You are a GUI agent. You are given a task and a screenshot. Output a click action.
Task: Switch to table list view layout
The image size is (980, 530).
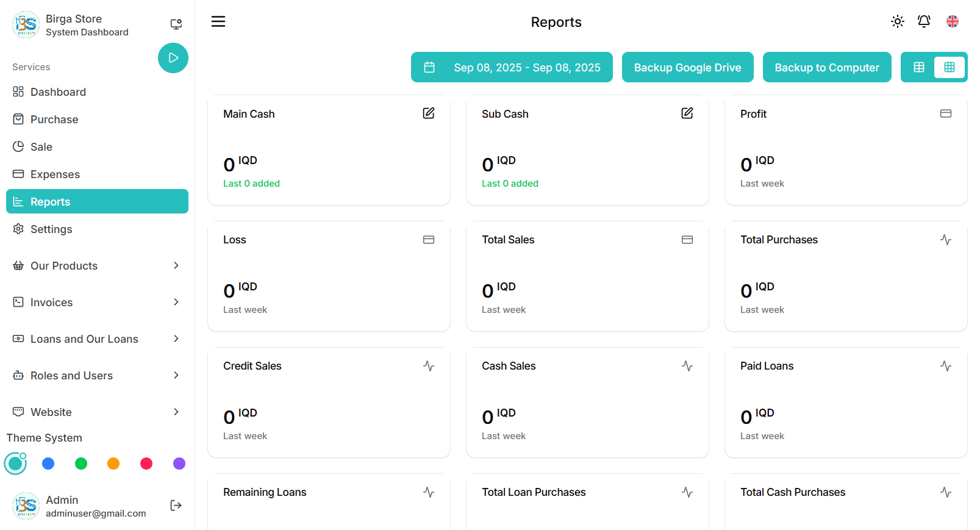point(919,67)
